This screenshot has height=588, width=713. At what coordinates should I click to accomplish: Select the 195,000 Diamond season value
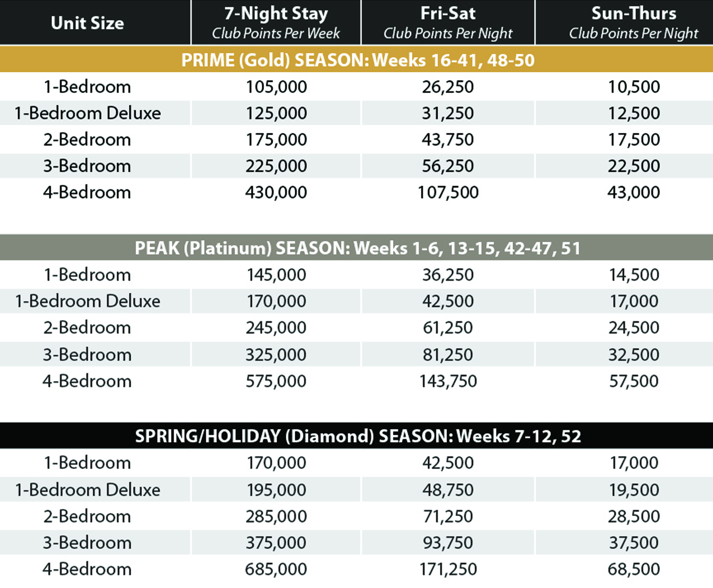[x=276, y=490]
